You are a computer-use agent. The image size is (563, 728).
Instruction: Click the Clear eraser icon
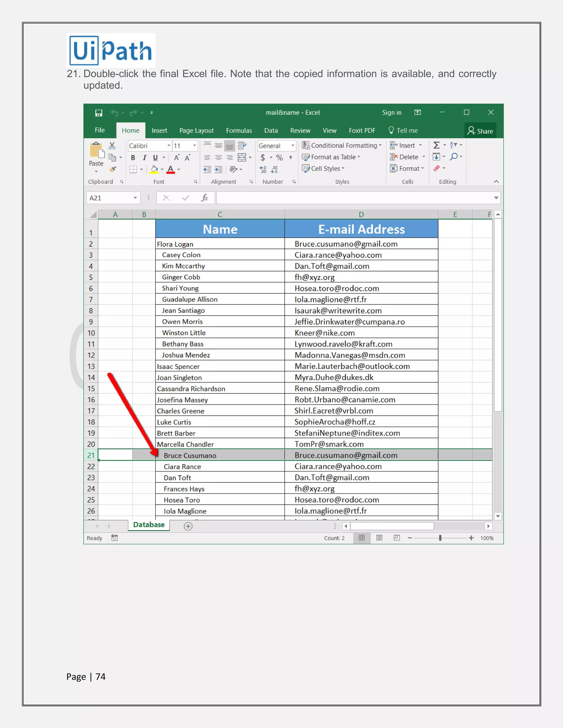437,168
